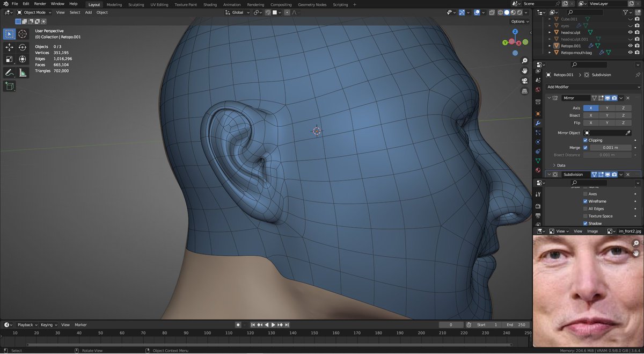Hide the head-sculpt object in the outliner
The image size is (644, 354).
pyautogui.click(x=630, y=32)
